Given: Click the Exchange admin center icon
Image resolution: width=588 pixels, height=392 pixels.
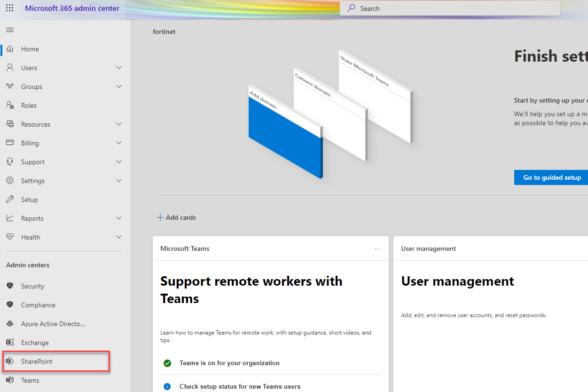Looking at the screenshot, I should pos(10,343).
